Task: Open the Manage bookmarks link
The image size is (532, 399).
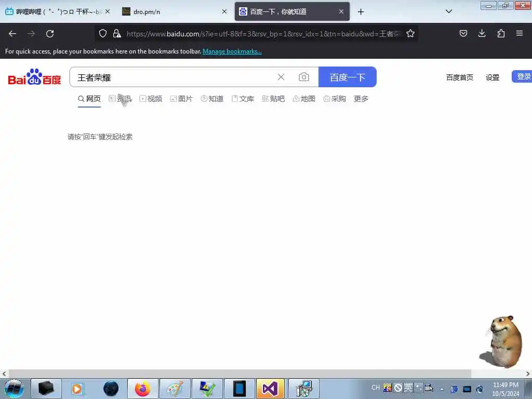Action: pyautogui.click(x=232, y=51)
